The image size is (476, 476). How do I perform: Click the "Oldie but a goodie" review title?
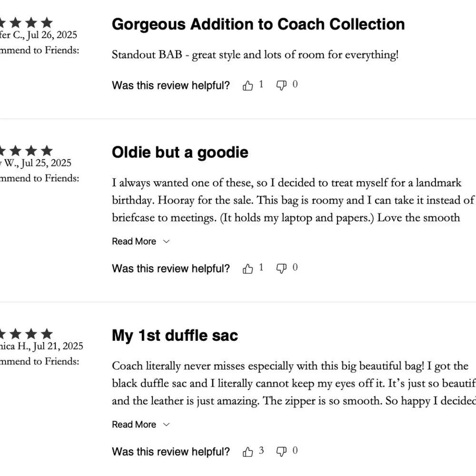[180, 152]
